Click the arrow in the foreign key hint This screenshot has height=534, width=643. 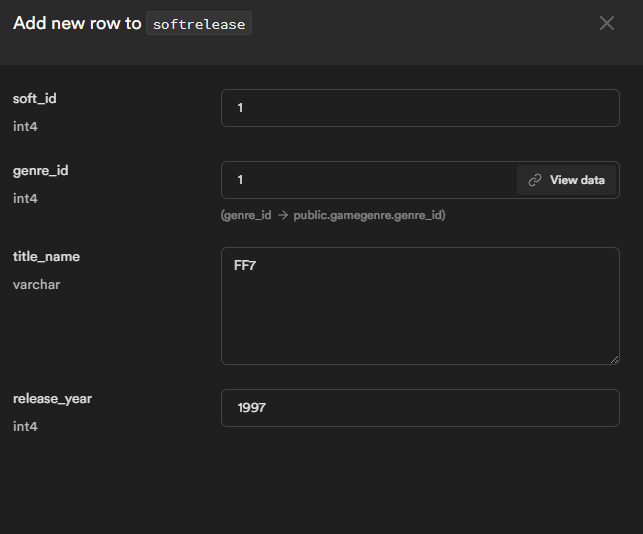click(283, 215)
